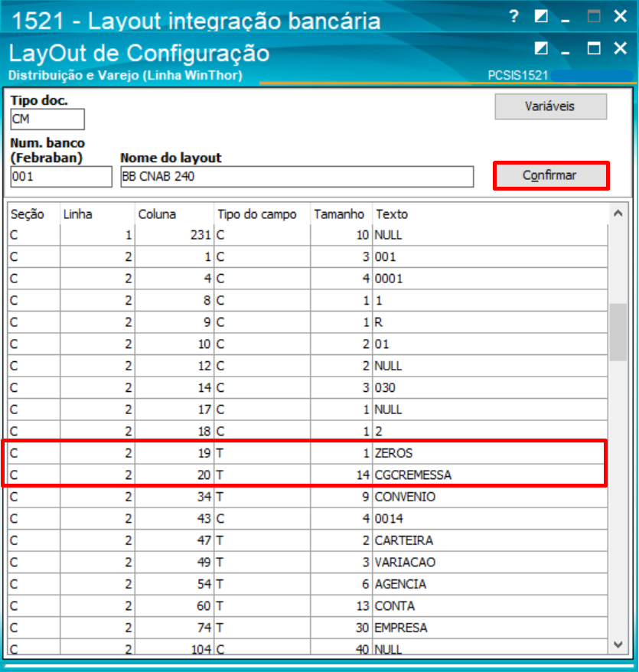
Task: Click Tamanho cell with value 14
Action: pos(341,475)
